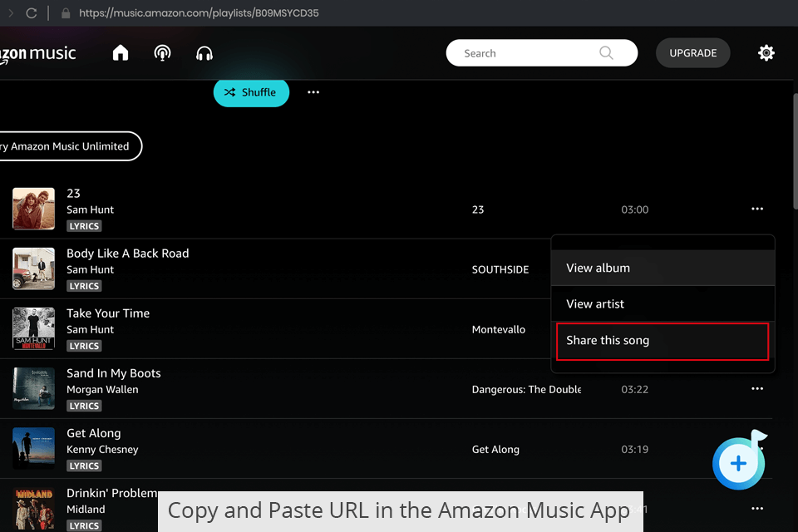
Task: Click the UPGRADE button
Action: pyautogui.click(x=692, y=53)
